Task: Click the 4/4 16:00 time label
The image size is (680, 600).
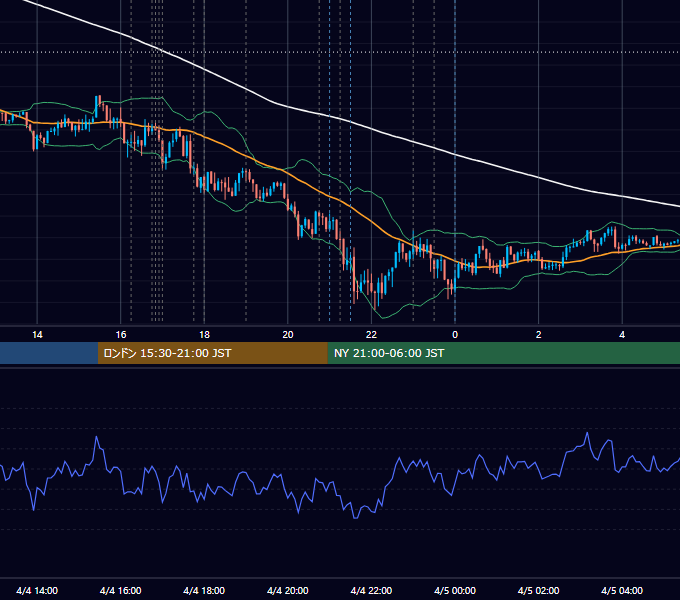Action: 121,590
